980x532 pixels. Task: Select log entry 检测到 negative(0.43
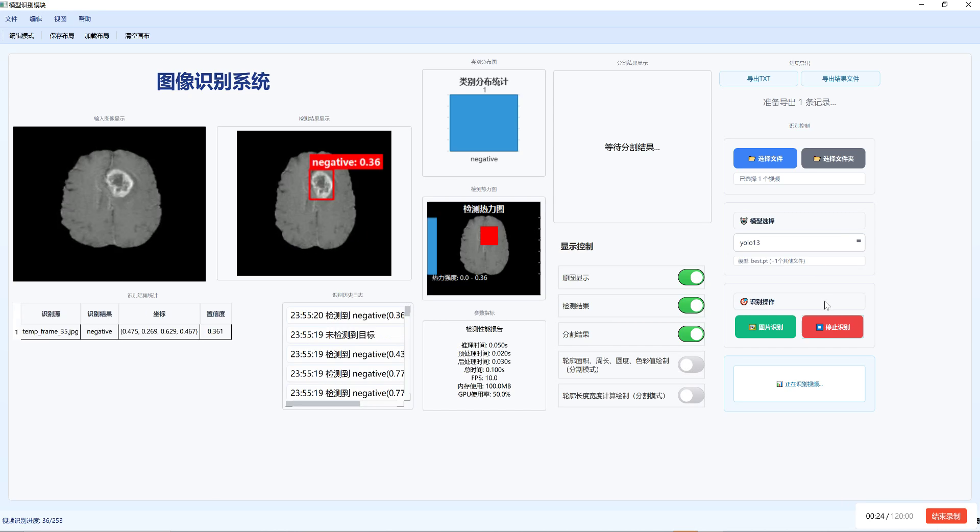[x=346, y=354]
